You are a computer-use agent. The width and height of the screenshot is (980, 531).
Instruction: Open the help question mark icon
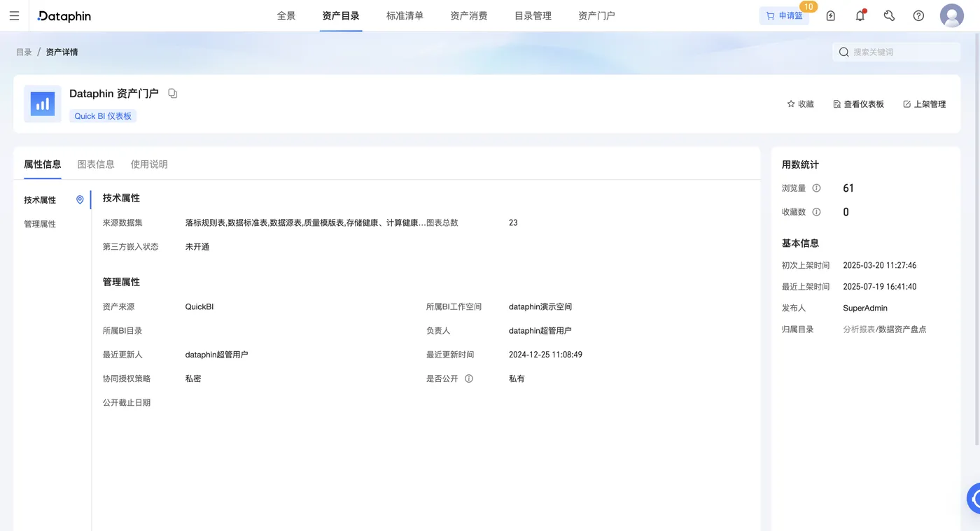click(918, 15)
